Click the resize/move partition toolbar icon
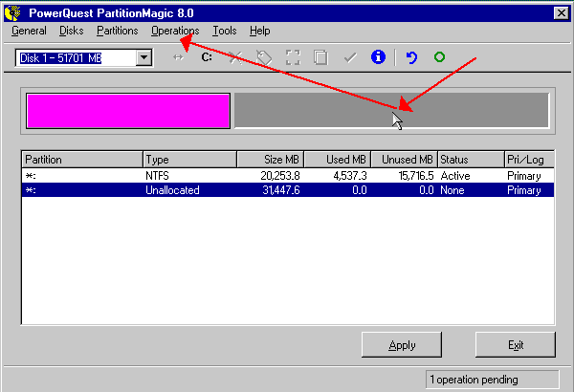574x392 pixels. point(178,57)
